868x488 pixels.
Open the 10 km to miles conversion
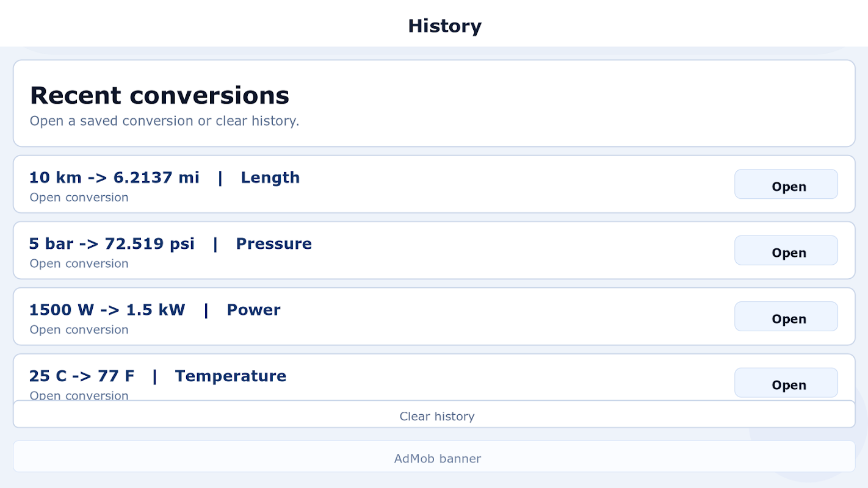coord(786,184)
